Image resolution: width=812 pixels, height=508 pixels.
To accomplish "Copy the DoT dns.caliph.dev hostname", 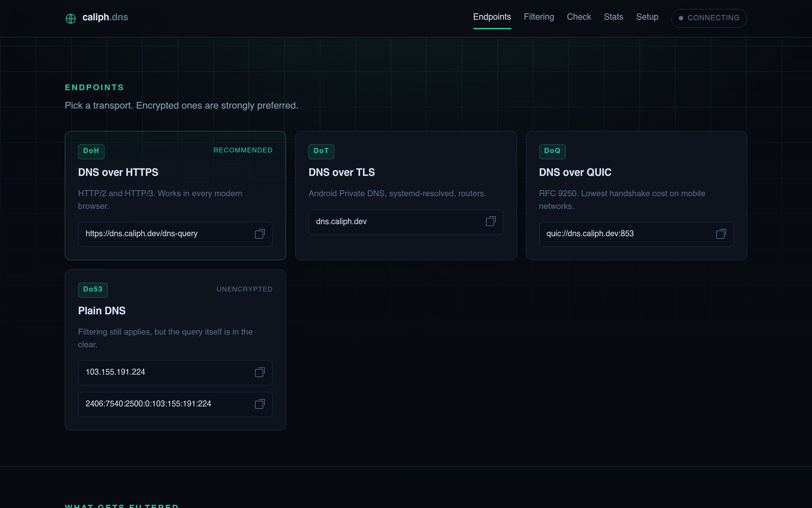I will pyautogui.click(x=491, y=221).
